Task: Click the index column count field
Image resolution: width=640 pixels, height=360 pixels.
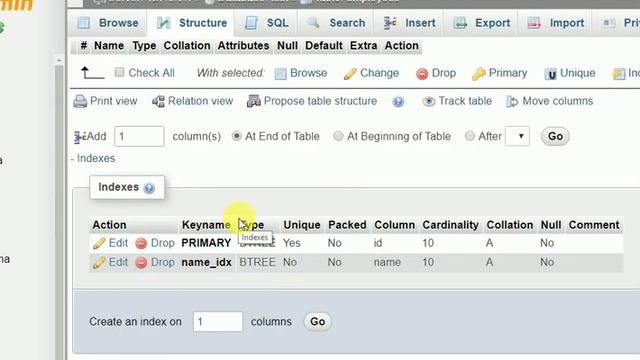Action: (x=218, y=322)
